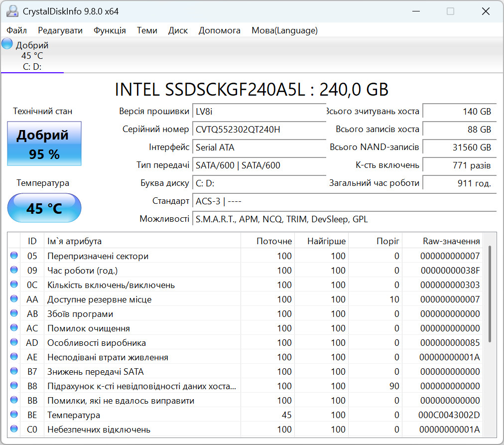Click status circle for attribute 05
Image resolution: width=504 pixels, height=445 pixels.
coord(14,255)
